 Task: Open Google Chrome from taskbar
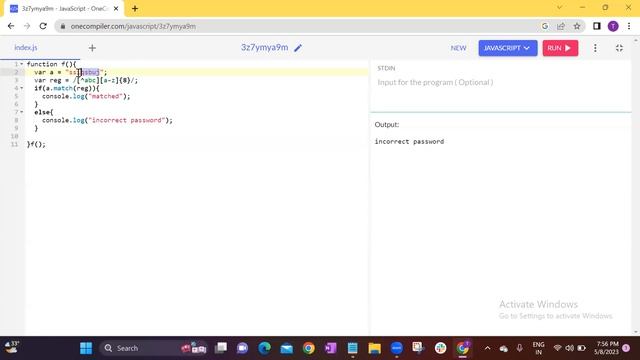click(x=309, y=348)
